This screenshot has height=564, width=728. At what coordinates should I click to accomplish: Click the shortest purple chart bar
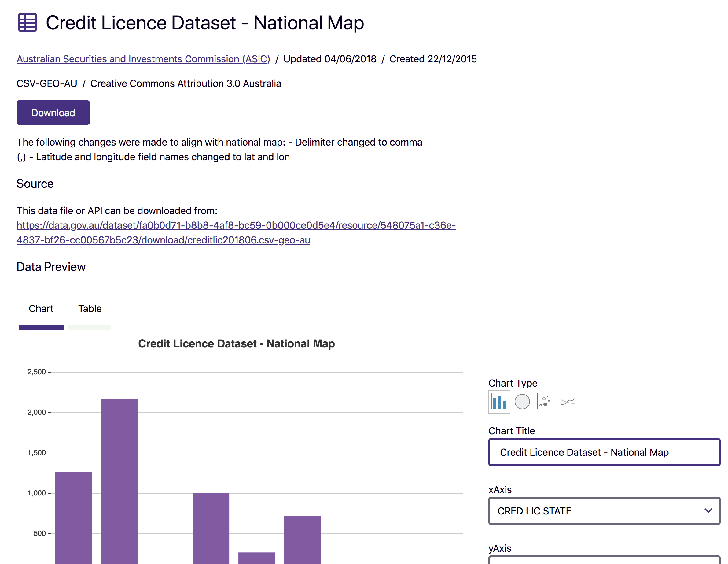point(257,558)
